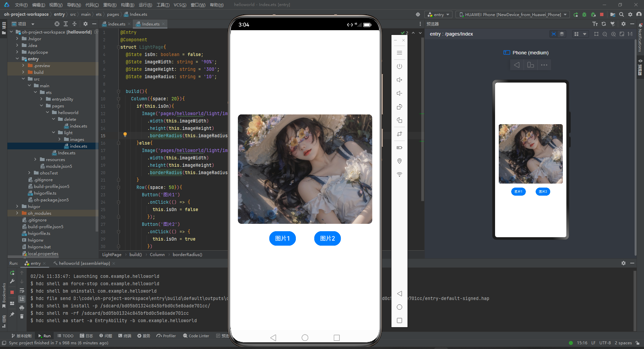Image resolution: width=644 pixels, height=349 pixels.
Task: Click the emulator Wi-Fi icon
Action: pos(399,174)
